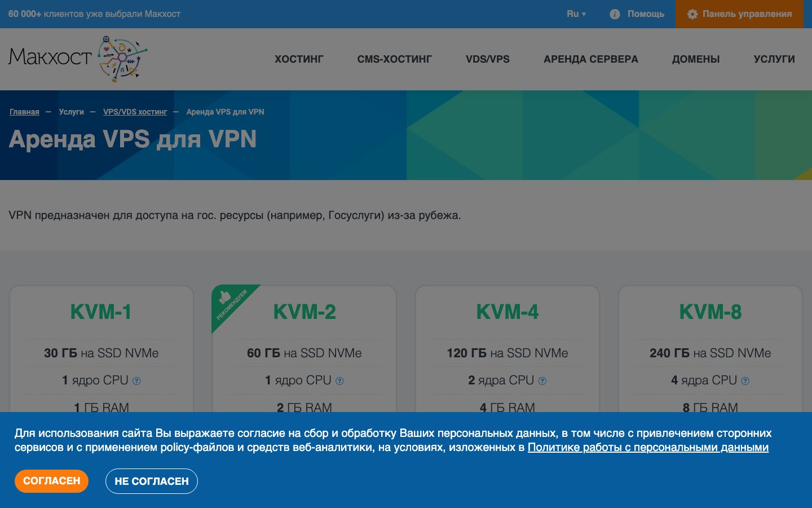Viewport: 812px width, 508px height.
Task: Open the Хостинг menu
Action: [x=299, y=59]
